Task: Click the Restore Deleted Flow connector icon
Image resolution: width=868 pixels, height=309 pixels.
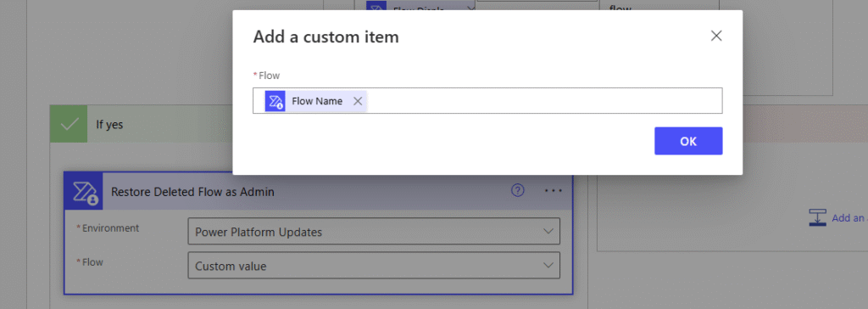Action: pos(84,191)
